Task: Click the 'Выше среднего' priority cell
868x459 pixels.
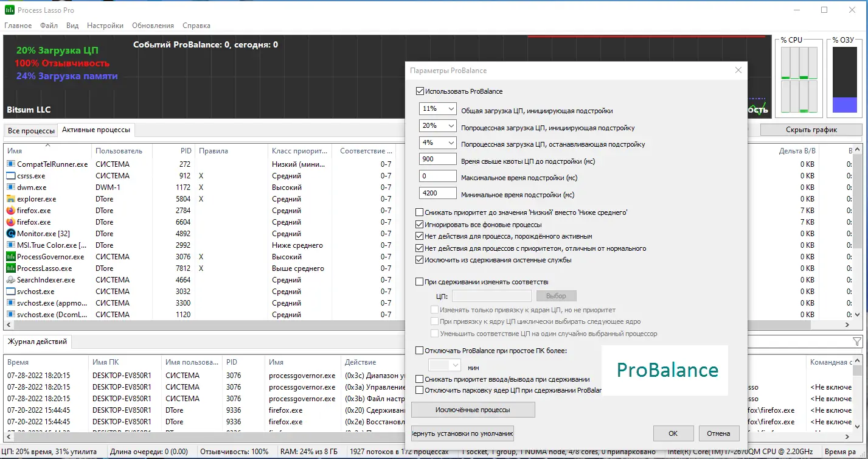Action: [298, 268]
